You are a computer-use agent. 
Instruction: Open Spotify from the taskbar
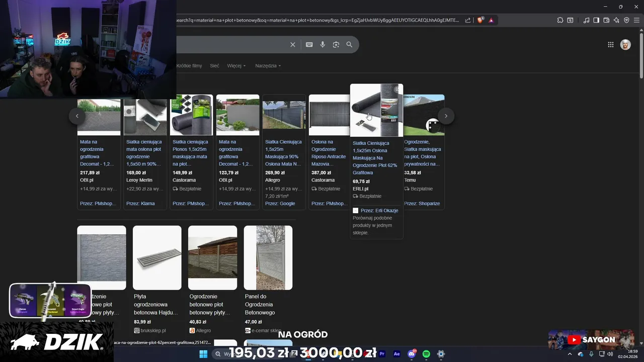[x=426, y=354]
